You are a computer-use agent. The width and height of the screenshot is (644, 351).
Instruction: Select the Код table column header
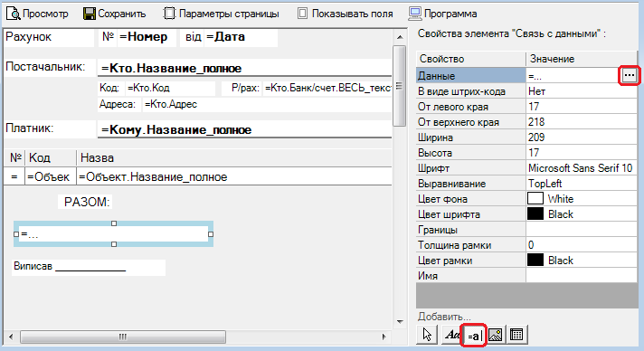(51, 157)
